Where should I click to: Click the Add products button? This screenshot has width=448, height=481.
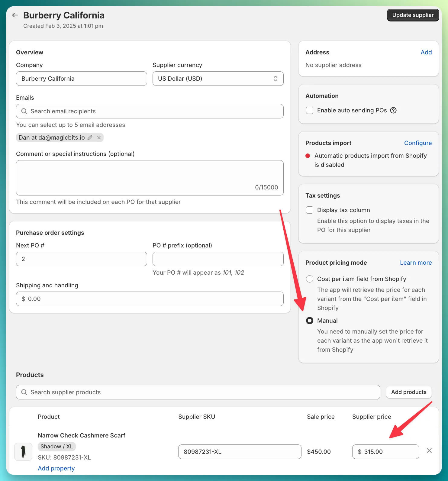pos(409,392)
